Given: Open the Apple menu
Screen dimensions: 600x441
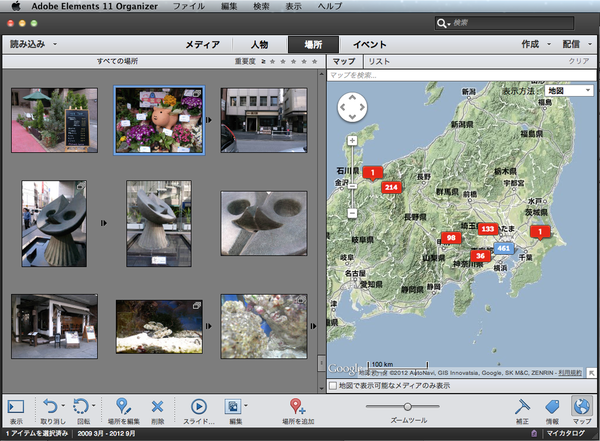Looking at the screenshot, I should [x=16, y=6].
